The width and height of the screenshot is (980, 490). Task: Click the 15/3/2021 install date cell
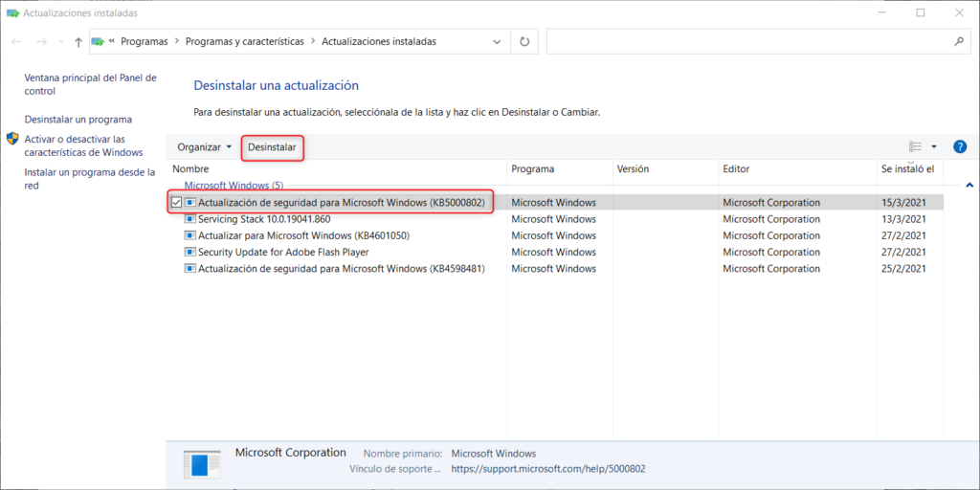(903, 203)
